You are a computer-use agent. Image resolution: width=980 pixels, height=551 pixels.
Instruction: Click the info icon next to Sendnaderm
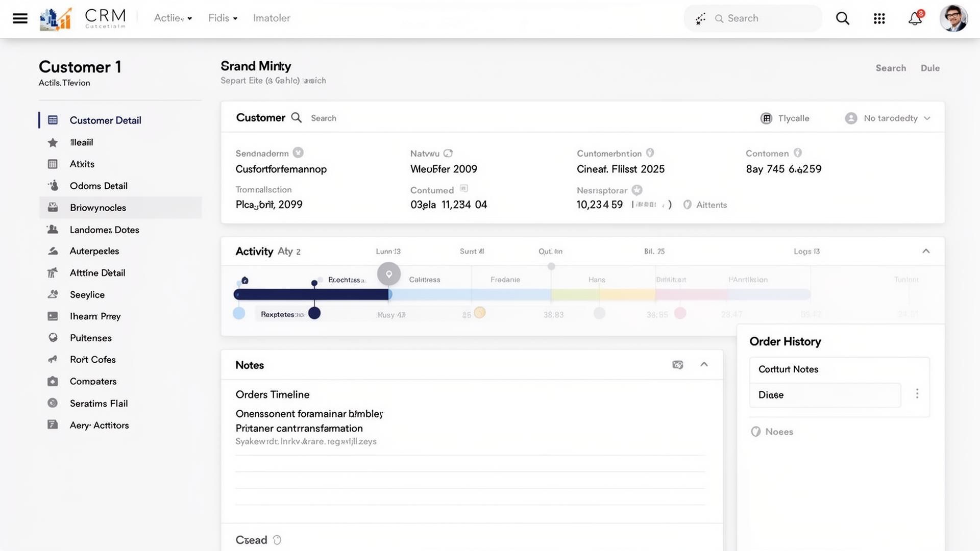298,153
